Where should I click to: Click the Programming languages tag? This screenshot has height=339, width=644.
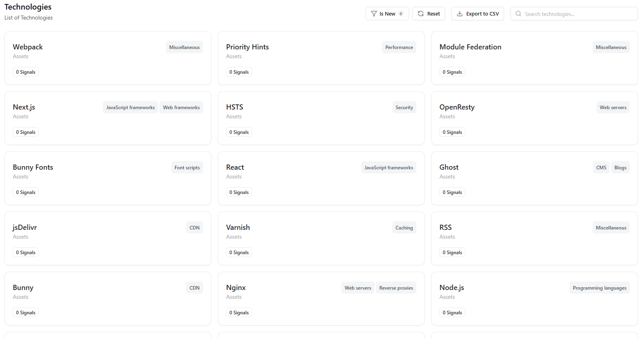click(x=599, y=288)
